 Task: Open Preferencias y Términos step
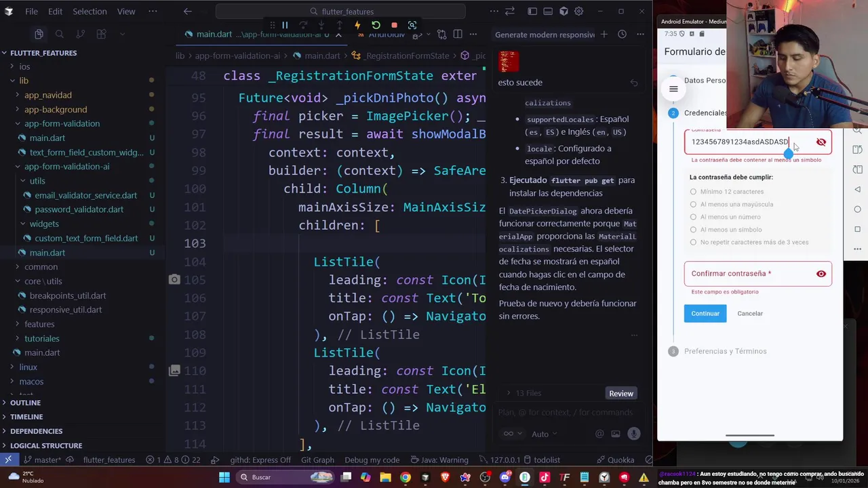pyautogui.click(x=725, y=351)
